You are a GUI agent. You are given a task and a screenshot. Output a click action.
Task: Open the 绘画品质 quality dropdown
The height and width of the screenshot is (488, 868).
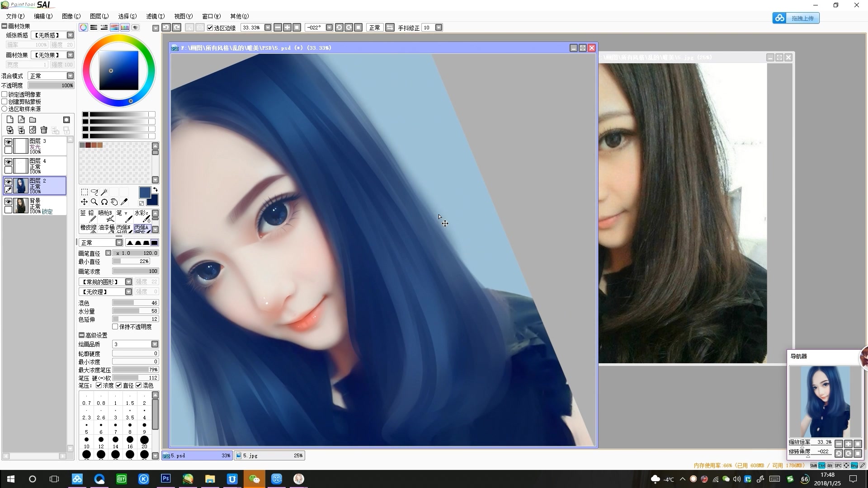tap(155, 344)
